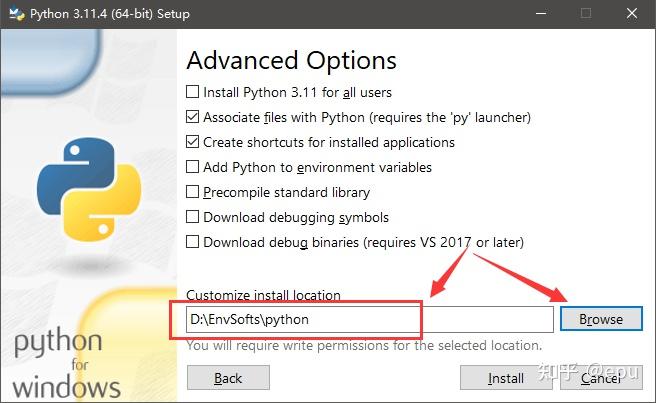Click the install location path field
Screen dimensions: 656x403
coord(368,319)
